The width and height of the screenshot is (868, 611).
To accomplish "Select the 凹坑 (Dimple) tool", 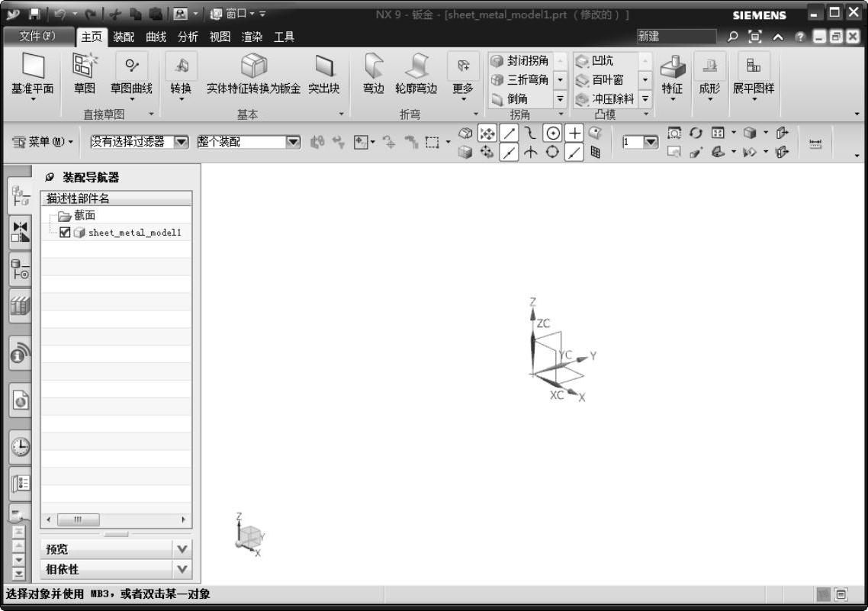I will coord(595,60).
